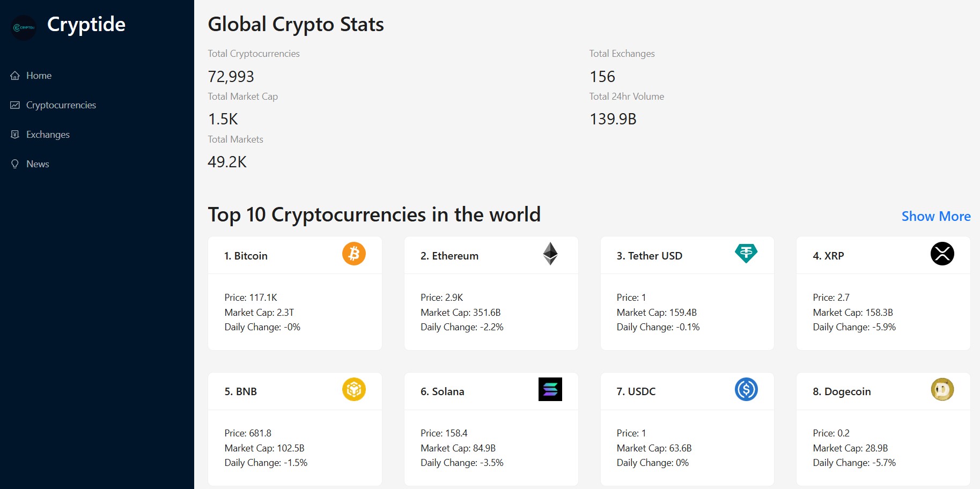
Task: Click the Dogecoin coin icon
Action: pyautogui.click(x=942, y=390)
